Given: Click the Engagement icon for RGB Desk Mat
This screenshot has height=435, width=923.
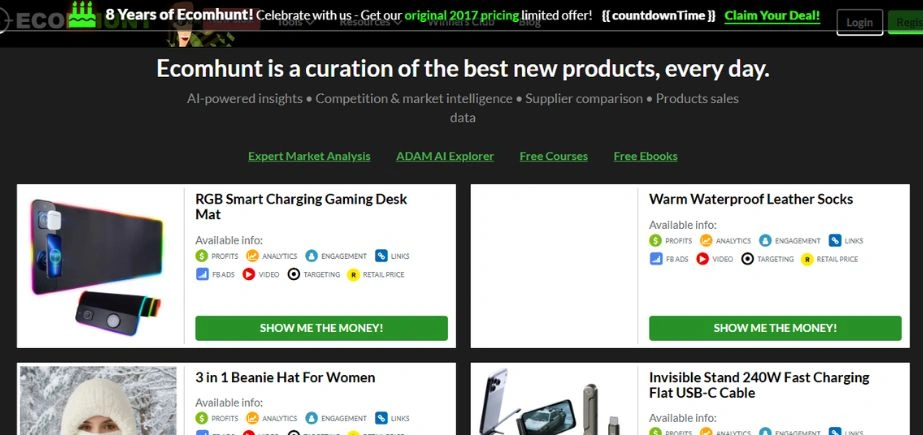Looking at the screenshot, I should pos(311,256).
